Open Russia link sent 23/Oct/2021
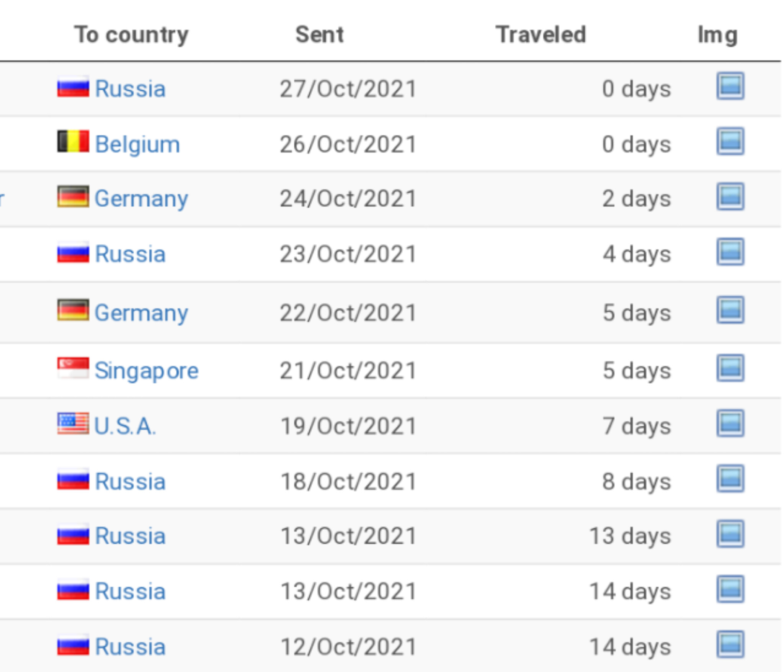784x672 pixels. click(130, 254)
